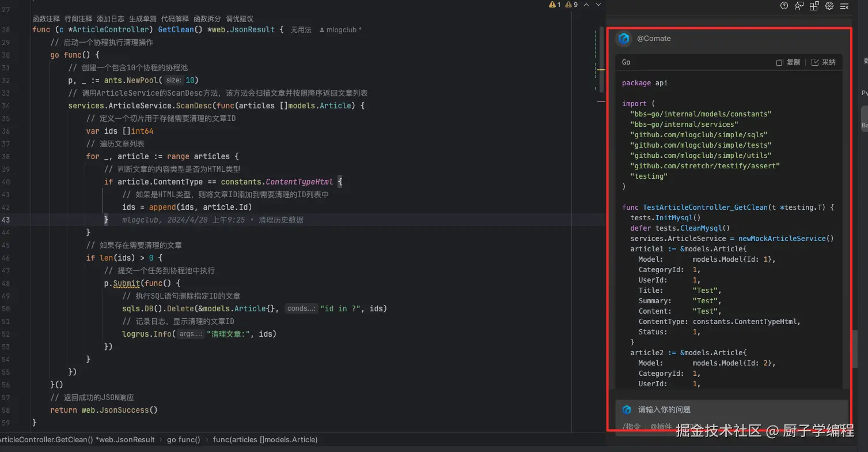The width and height of the screenshot is (868, 452).
Task: Click the mlogclub * author hint
Action: click(340, 30)
